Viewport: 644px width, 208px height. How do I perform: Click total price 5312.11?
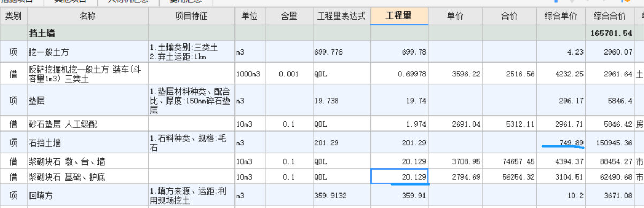520,124
